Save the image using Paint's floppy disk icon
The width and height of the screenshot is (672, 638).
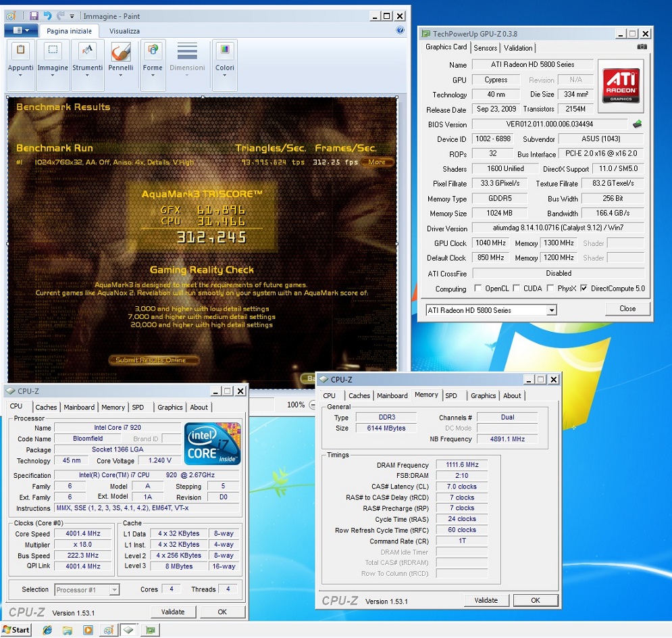pyautogui.click(x=34, y=16)
